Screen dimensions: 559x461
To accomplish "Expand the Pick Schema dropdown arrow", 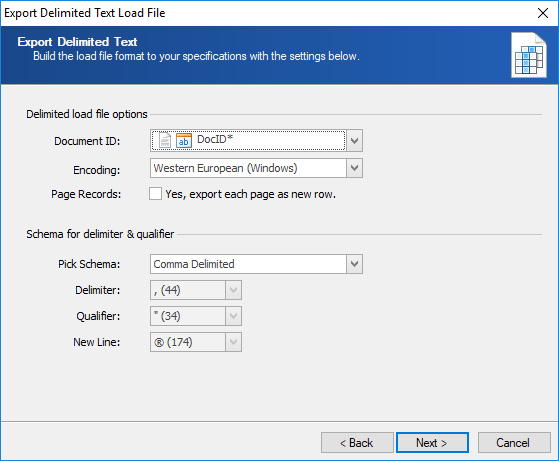I will point(354,264).
